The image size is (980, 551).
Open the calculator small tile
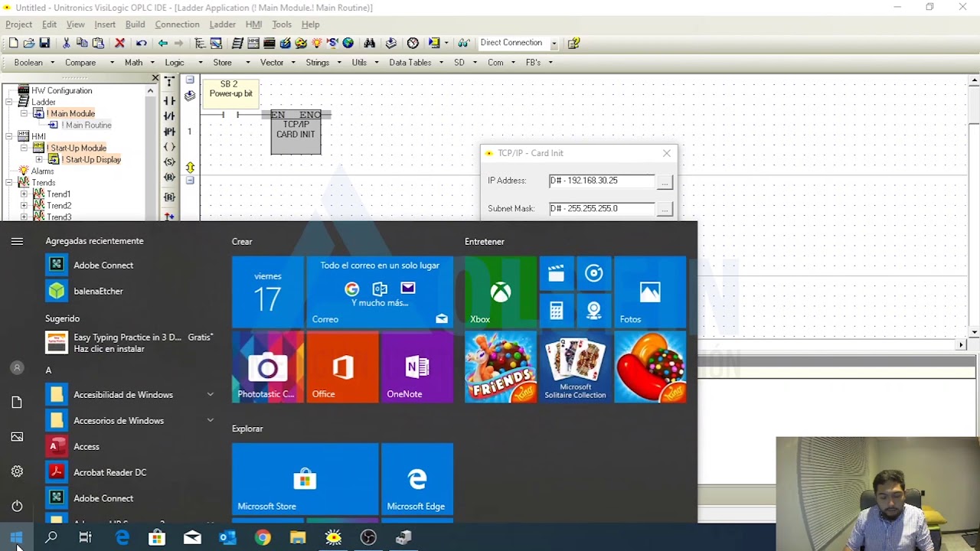[x=557, y=311]
